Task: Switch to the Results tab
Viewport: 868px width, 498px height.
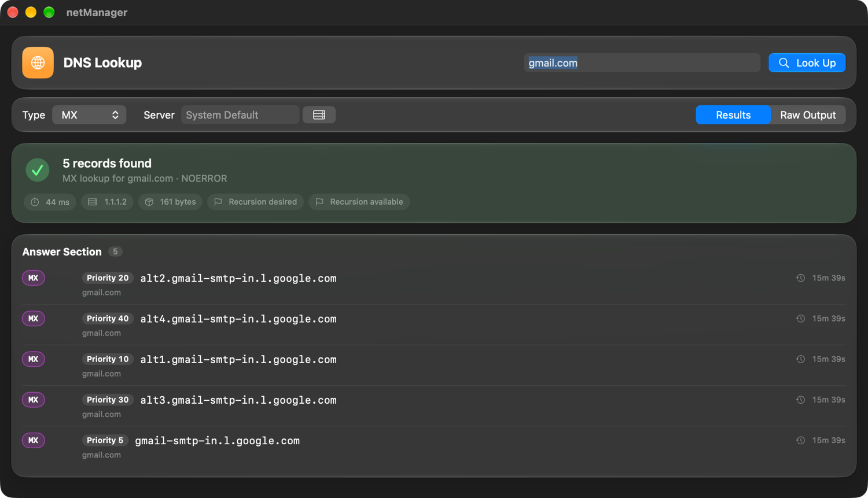Action: click(733, 115)
